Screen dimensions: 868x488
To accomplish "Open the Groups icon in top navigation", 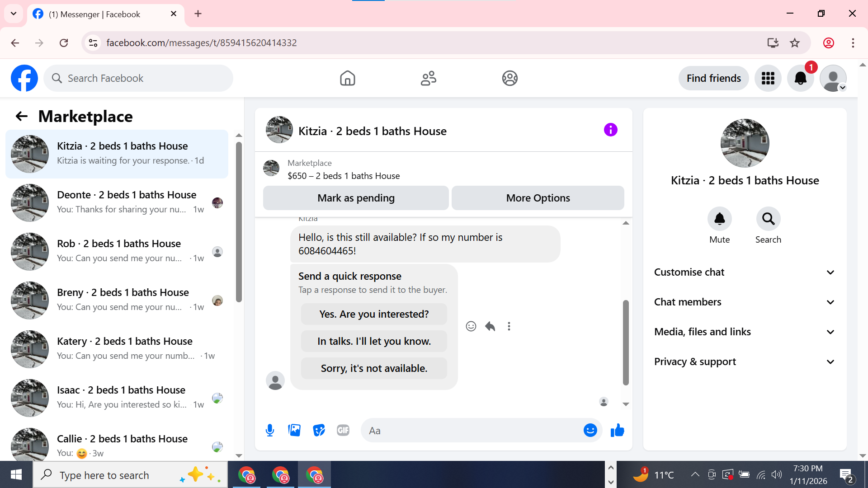I will [509, 78].
